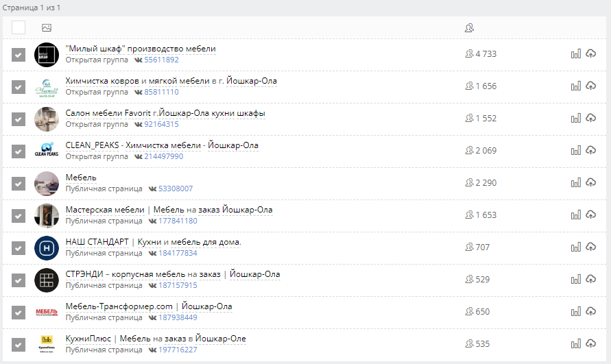Screen dimensions: 611x364
Task: Open statistics chart for "Милый шкаф" group
Action: click(575, 53)
